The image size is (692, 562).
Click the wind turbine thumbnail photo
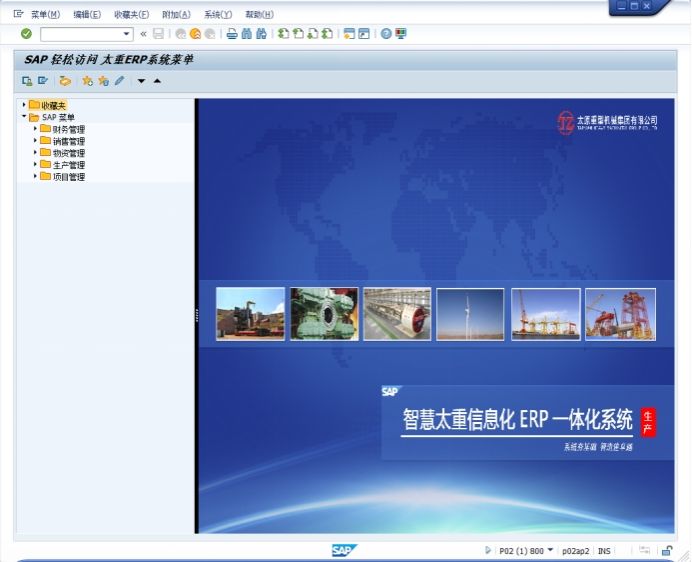[470, 314]
